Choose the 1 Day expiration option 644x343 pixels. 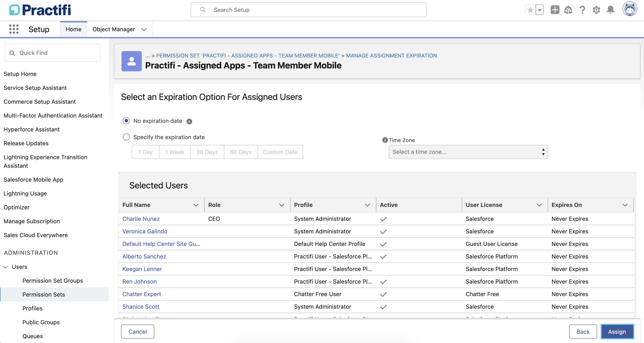tap(145, 152)
